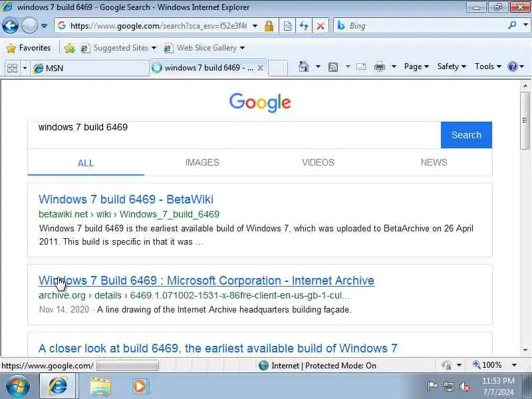The width and height of the screenshot is (532, 399).
Task: Click the Home icon in command bar
Action: pos(304,66)
